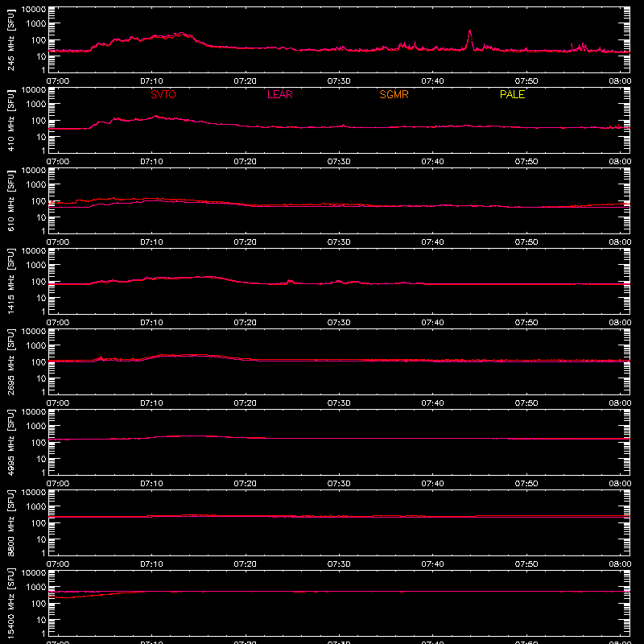644x644 pixels.
Task: Click the 07:20 label under the 410 MHz plot
Action: pyautogui.click(x=246, y=162)
